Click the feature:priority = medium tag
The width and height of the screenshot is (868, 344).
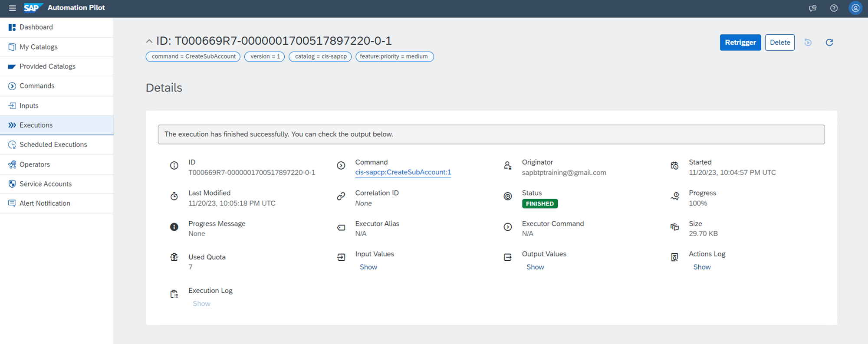coord(394,56)
